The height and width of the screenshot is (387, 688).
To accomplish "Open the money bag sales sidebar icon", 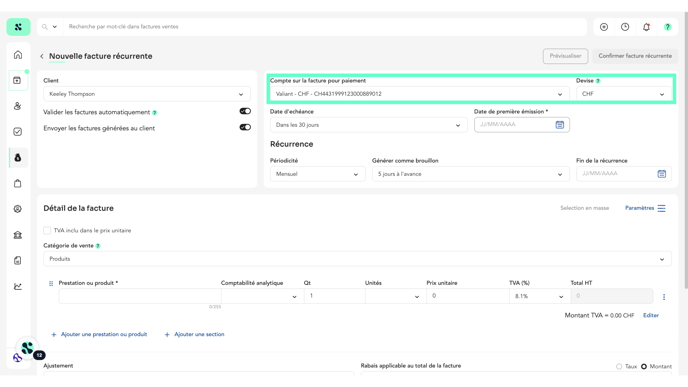I will pyautogui.click(x=18, y=158).
